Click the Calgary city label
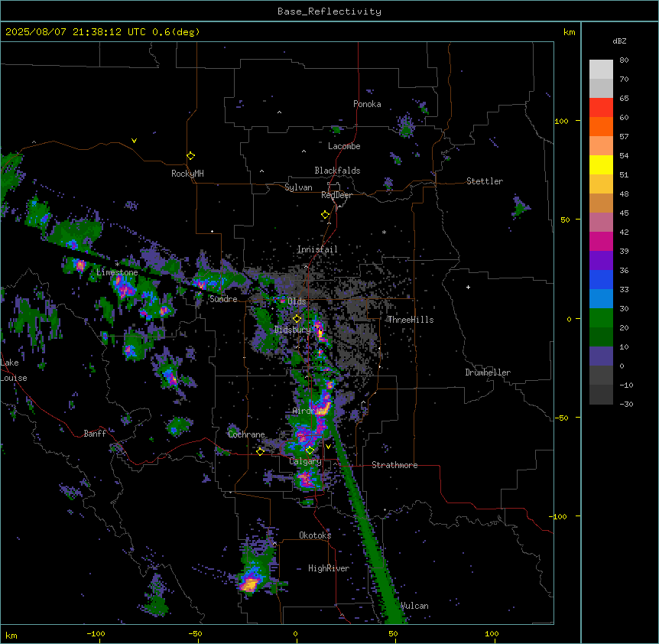This screenshot has height=644, width=659. (305, 461)
